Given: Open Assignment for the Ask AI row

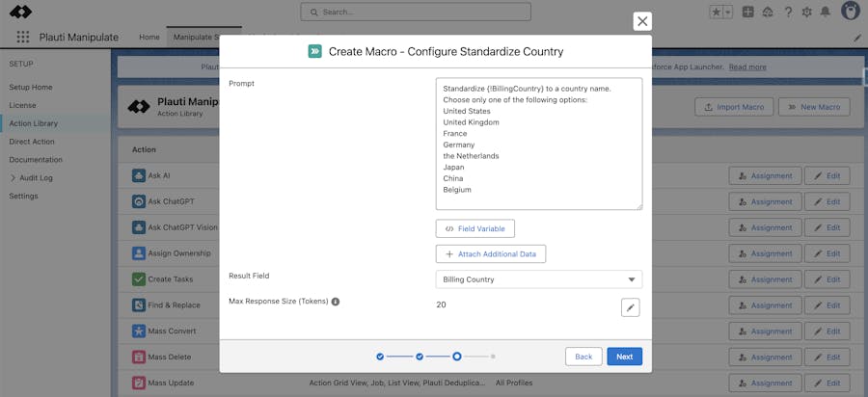Looking at the screenshot, I should pos(765,175).
